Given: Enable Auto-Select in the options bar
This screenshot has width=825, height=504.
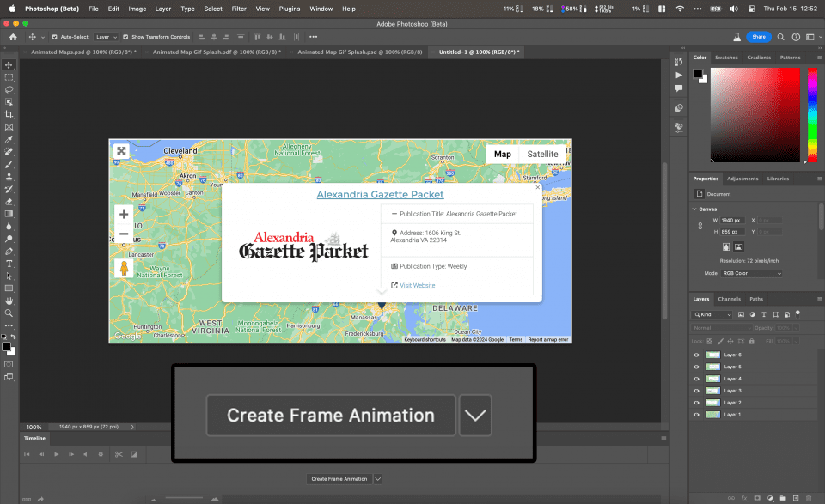Looking at the screenshot, I should tap(53, 37).
